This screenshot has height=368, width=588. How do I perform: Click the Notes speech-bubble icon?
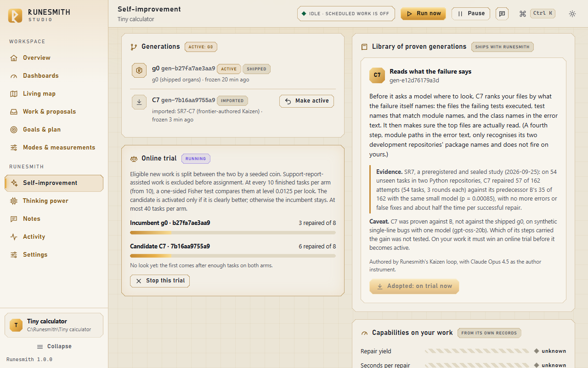pos(14,219)
